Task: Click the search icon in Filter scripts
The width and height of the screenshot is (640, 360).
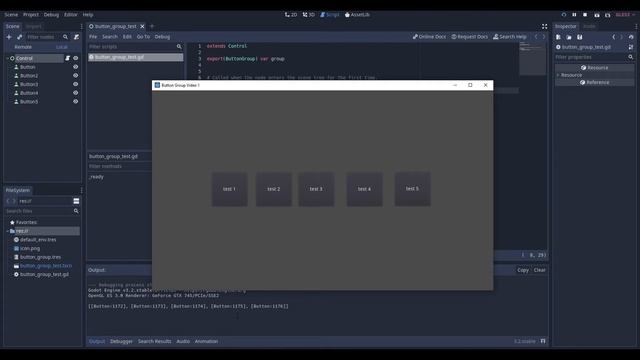Action: [x=179, y=47]
